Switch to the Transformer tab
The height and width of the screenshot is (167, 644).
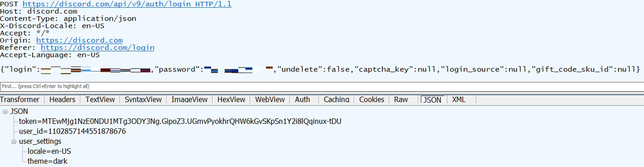click(20, 100)
